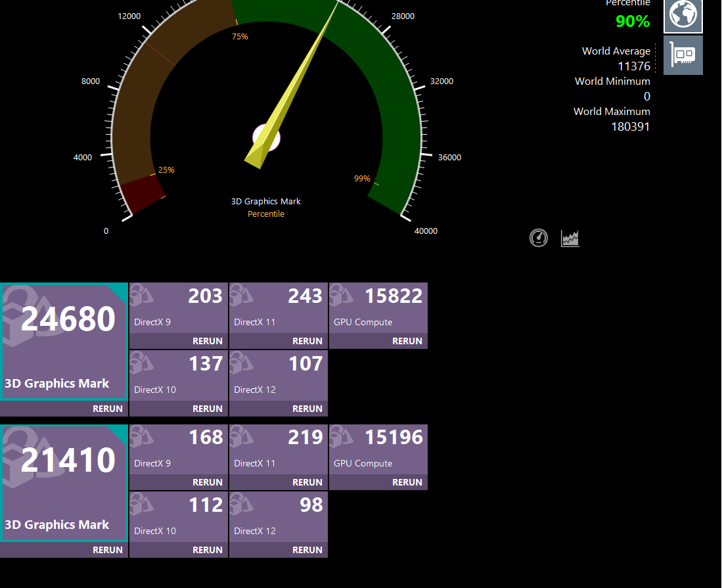Screen dimensions: 722x588
Task: Click the world globe comparison icon
Action: 683,16
